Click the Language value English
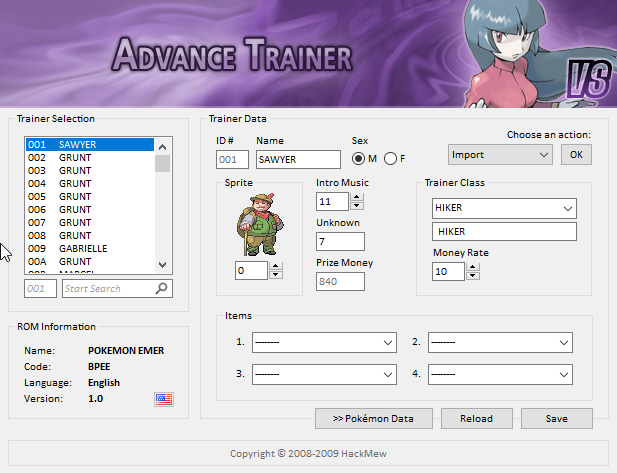 [x=104, y=383]
